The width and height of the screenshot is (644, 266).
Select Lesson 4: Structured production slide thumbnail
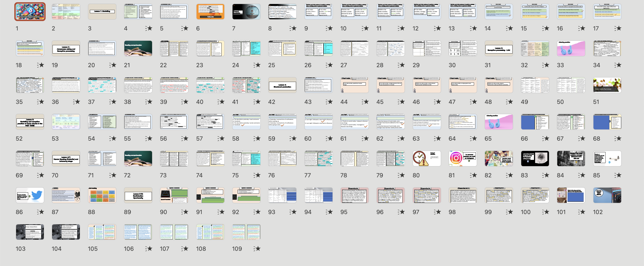[x=282, y=85]
